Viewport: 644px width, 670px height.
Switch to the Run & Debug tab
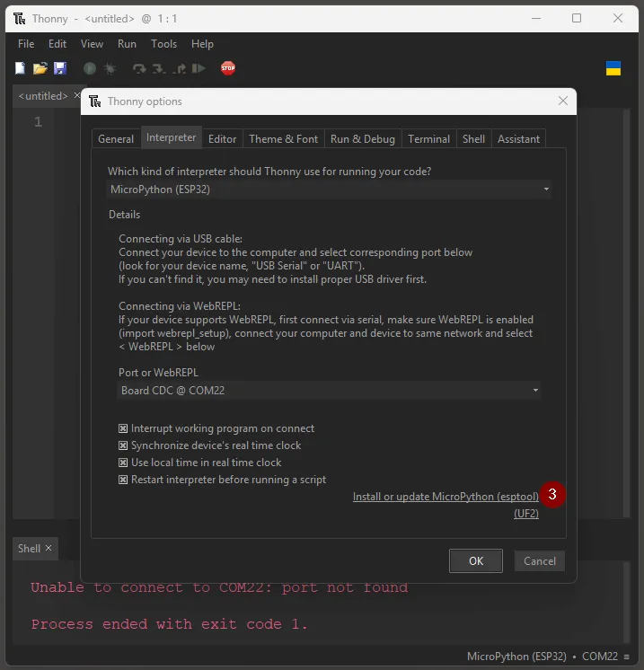362,139
